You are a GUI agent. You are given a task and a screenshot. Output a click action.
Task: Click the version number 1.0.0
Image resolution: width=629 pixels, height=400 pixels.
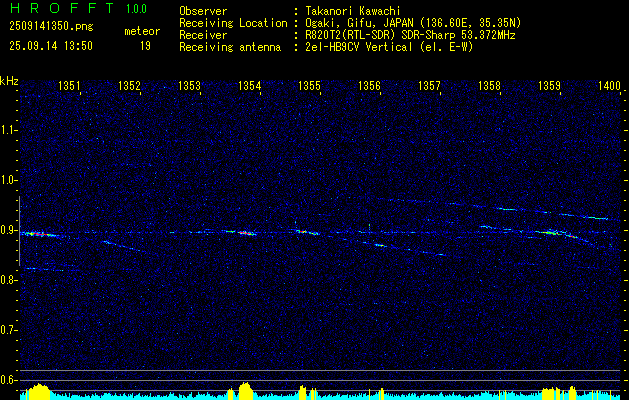[136, 9]
